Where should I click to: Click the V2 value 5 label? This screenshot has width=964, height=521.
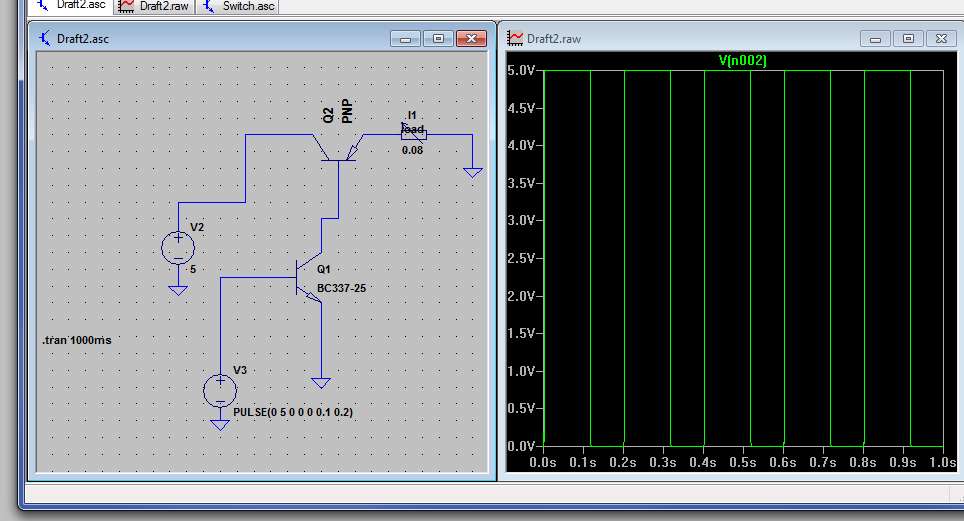pos(193,269)
